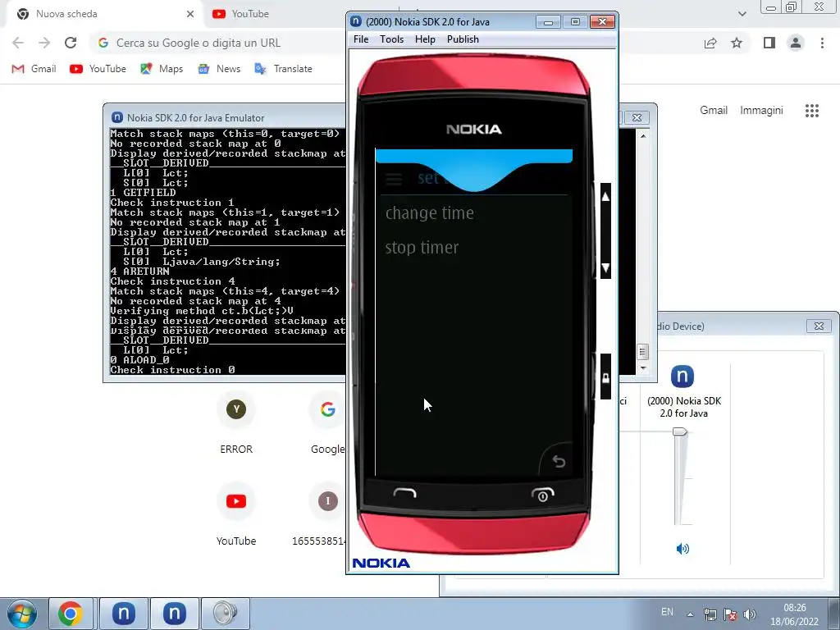Click the Chrome reload button
The height and width of the screenshot is (630, 840).
tap(71, 43)
